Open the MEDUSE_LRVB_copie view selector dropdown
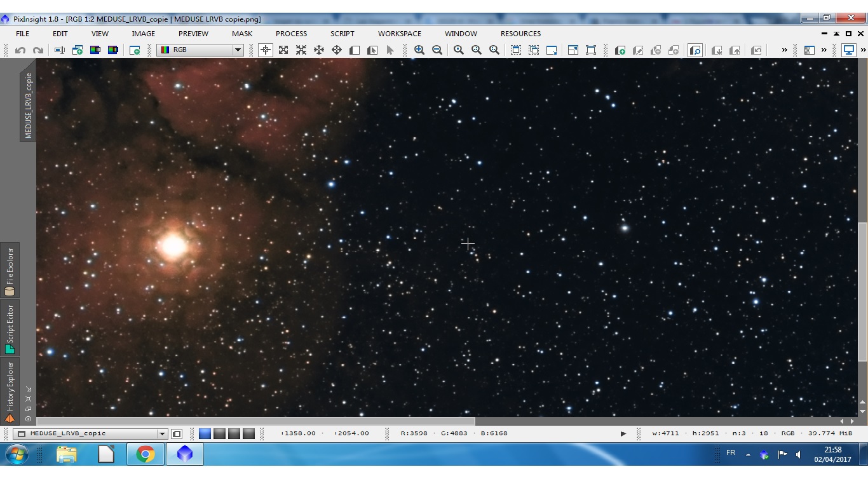Viewport: 868px width, 488px height. pyautogui.click(x=91, y=434)
